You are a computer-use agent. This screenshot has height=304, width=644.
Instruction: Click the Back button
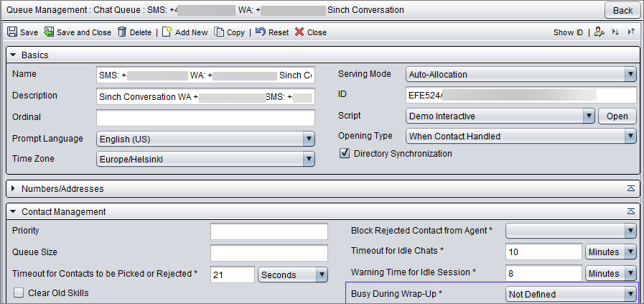622,10
